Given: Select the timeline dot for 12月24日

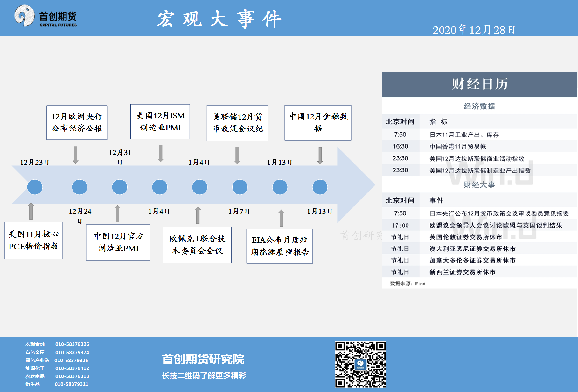Looking at the screenshot, I should [x=80, y=187].
